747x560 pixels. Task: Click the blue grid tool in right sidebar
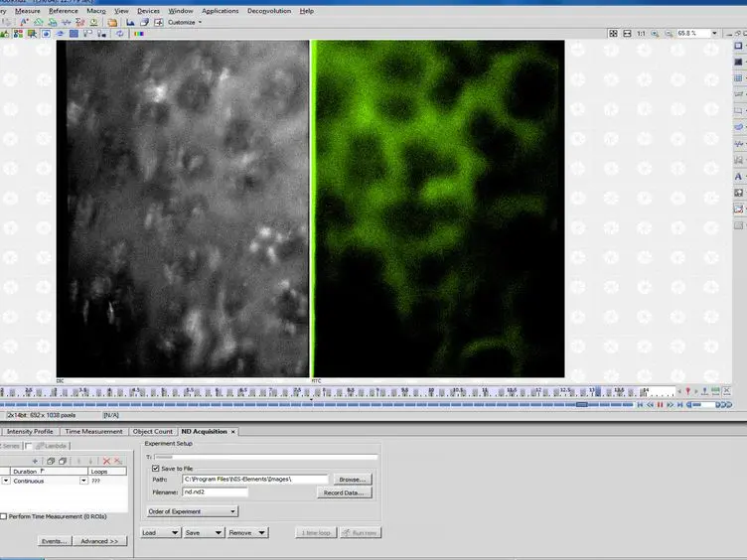point(738,77)
